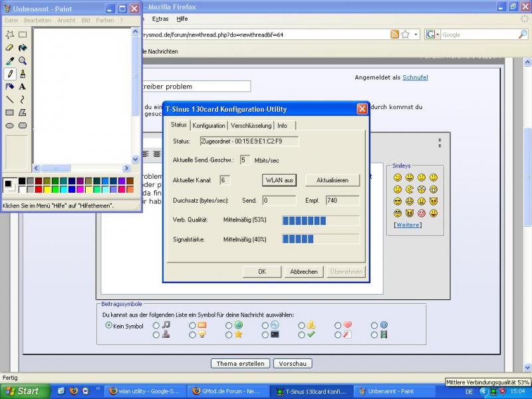Click the 'Aktualisieren' button

[332, 180]
